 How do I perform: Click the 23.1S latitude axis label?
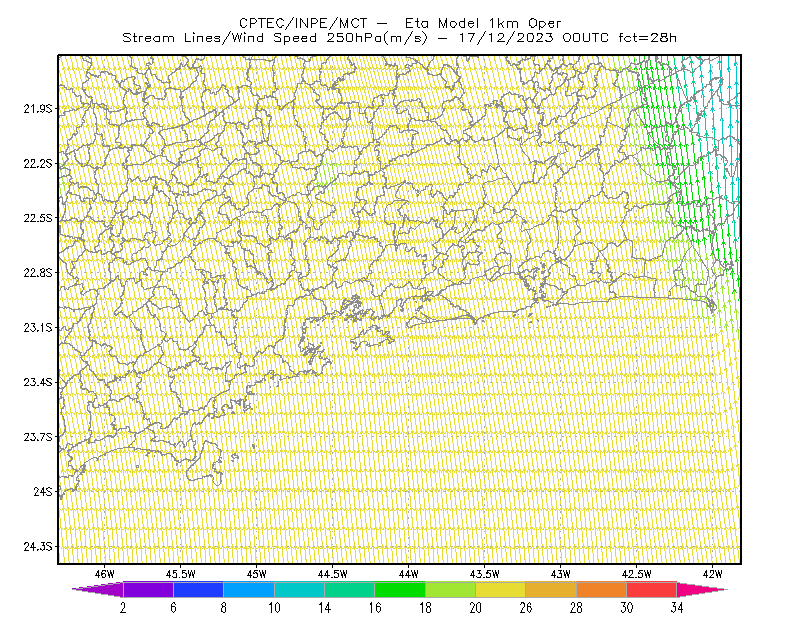[x=37, y=327]
